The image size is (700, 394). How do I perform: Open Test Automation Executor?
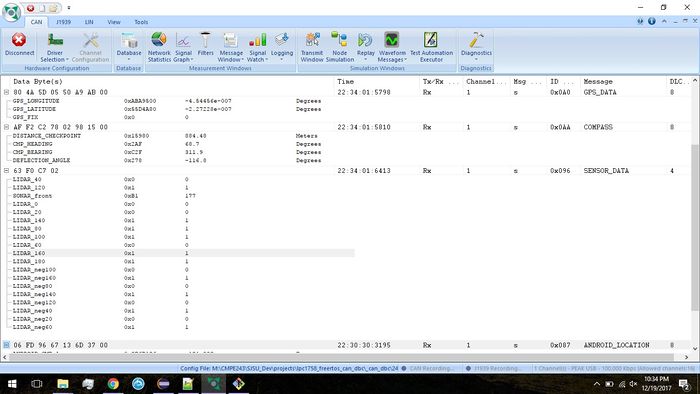pos(431,47)
